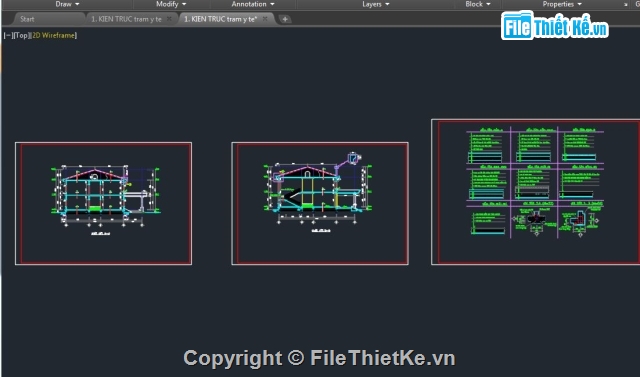The width and height of the screenshot is (640, 377).
Task: Expand the Draw panel dropdown
Action: click(x=67, y=4)
